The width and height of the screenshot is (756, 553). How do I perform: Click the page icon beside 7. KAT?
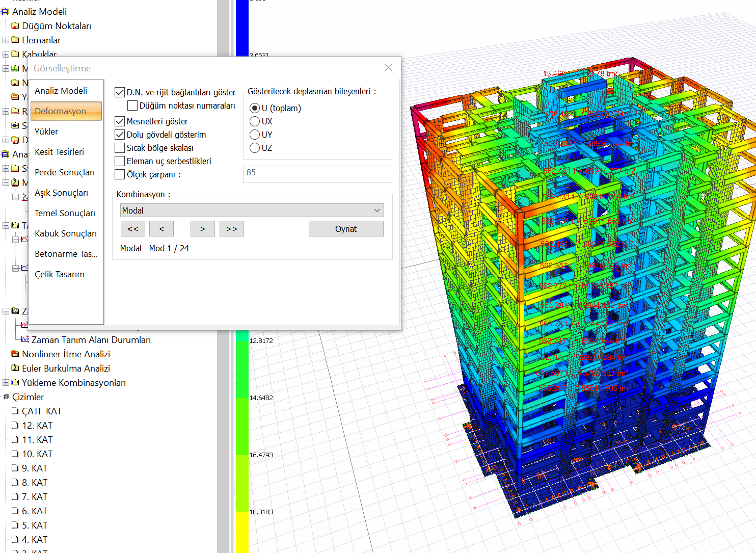tap(15, 497)
